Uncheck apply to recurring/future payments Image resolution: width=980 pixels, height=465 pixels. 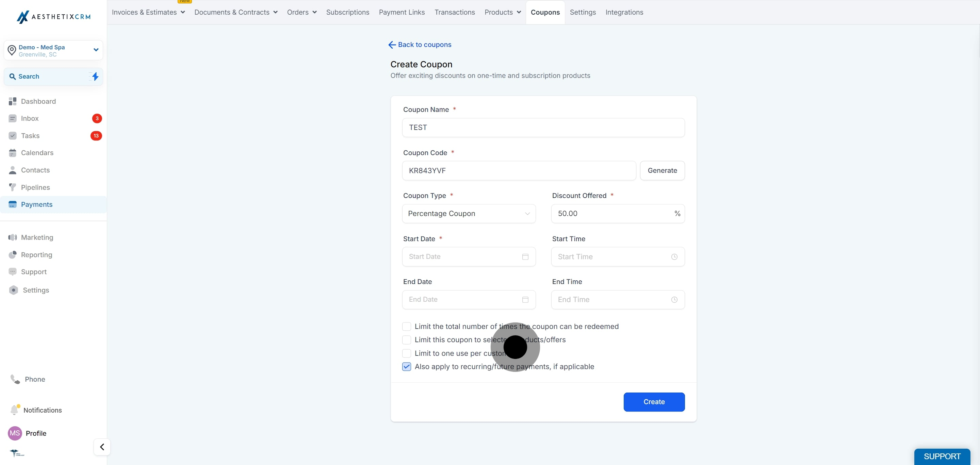tap(406, 367)
